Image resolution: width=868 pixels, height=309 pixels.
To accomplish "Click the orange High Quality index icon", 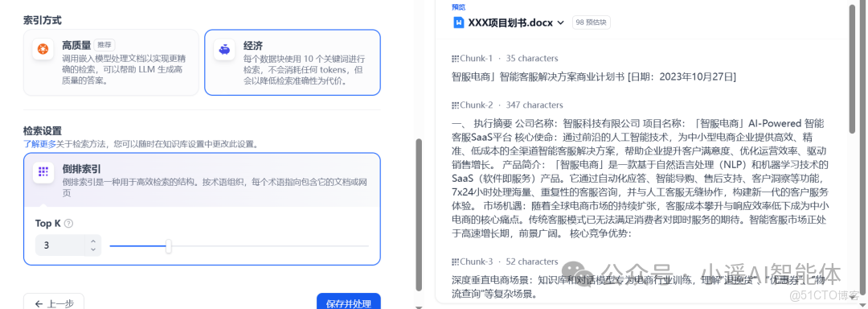I will pos(43,49).
